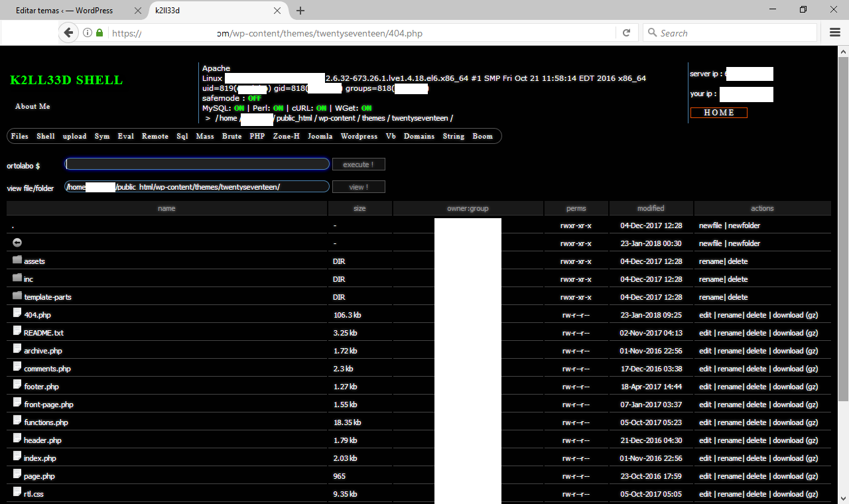
Task: Click the browser Search box
Action: tap(730, 32)
